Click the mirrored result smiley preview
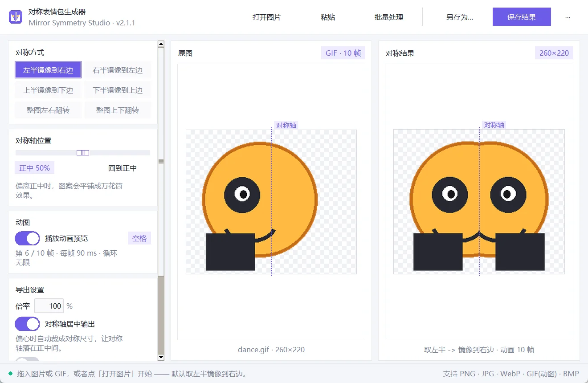588x383 pixels. 479,202
